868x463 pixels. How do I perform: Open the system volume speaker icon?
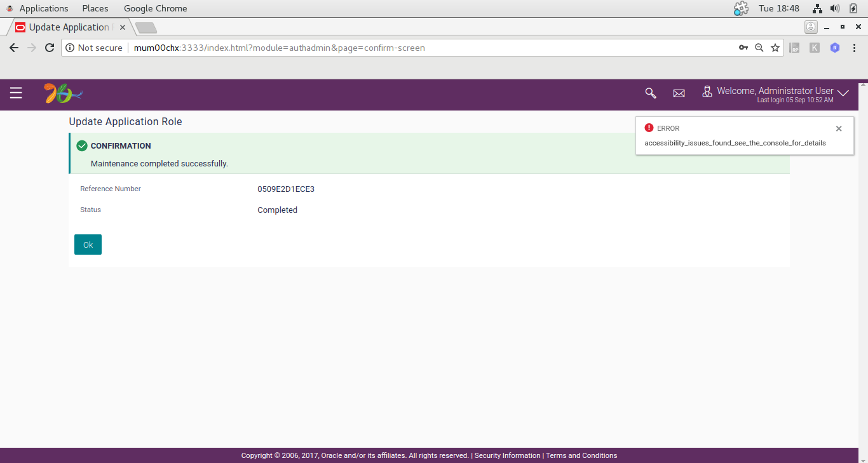[835, 8]
